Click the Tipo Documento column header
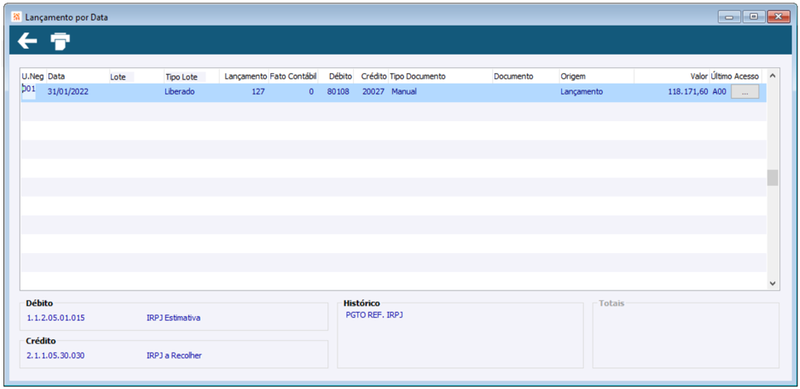The width and height of the screenshot is (800, 389). [418, 76]
